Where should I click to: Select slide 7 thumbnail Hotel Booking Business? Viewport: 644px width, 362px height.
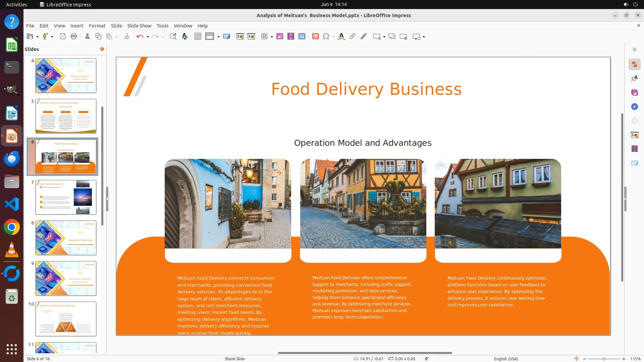[66, 197]
